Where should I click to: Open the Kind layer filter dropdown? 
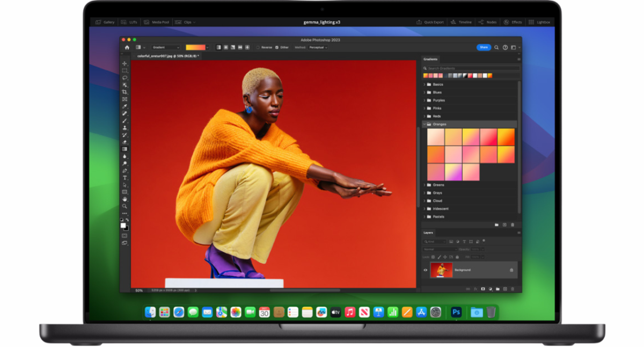[434, 242]
